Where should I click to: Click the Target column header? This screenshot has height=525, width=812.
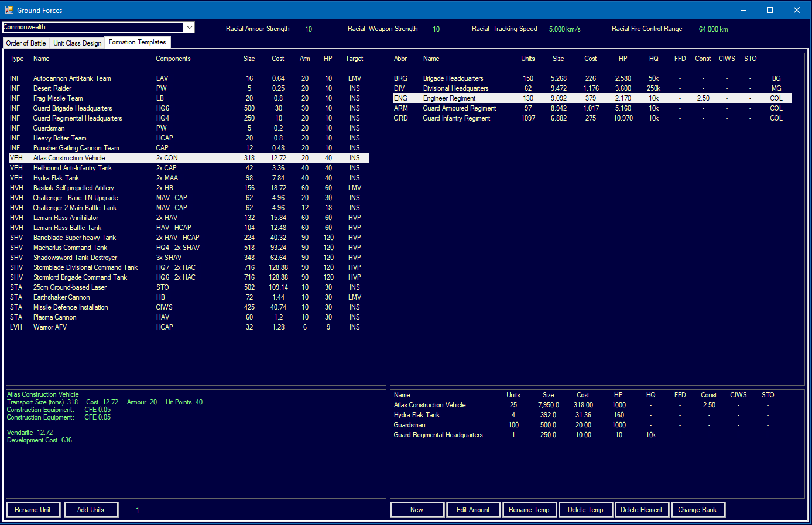click(x=354, y=59)
